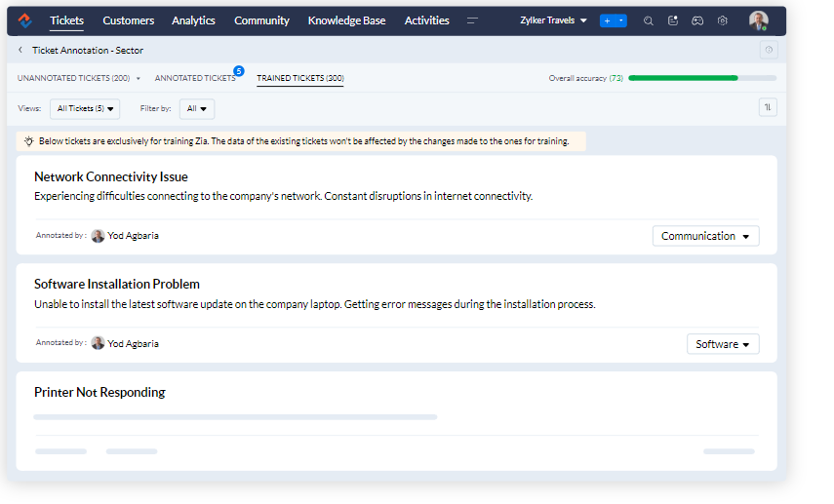The width and height of the screenshot is (834, 504).
Task: Click the info icon below the profile
Action: (769, 50)
